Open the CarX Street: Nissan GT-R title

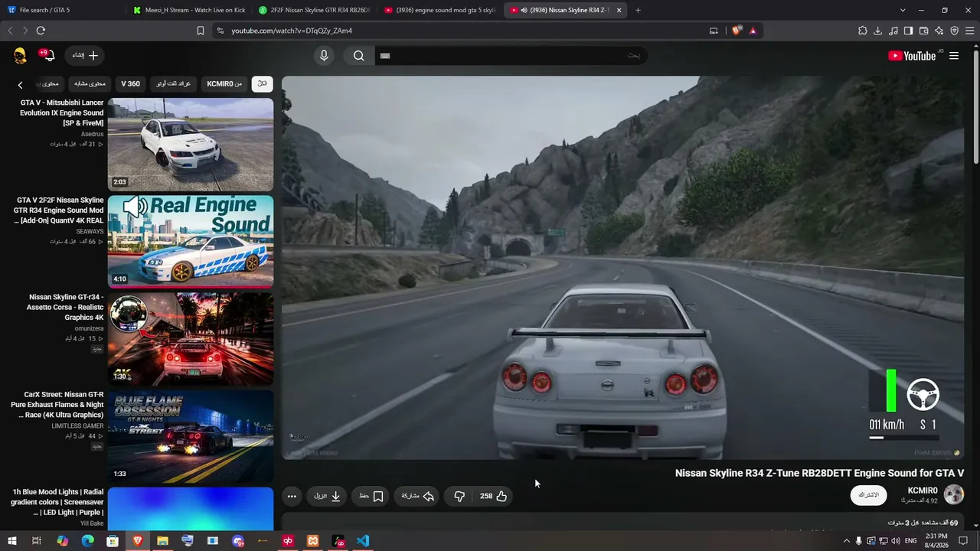click(57, 405)
